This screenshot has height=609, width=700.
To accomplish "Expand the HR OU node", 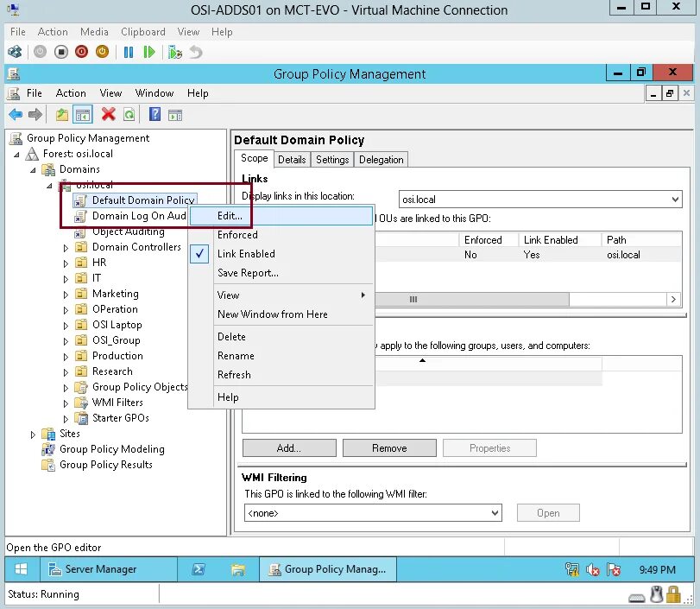I will point(66,263).
